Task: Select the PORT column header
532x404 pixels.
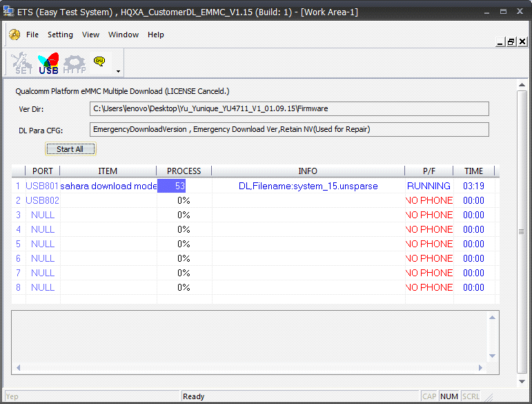Action: 42,171
